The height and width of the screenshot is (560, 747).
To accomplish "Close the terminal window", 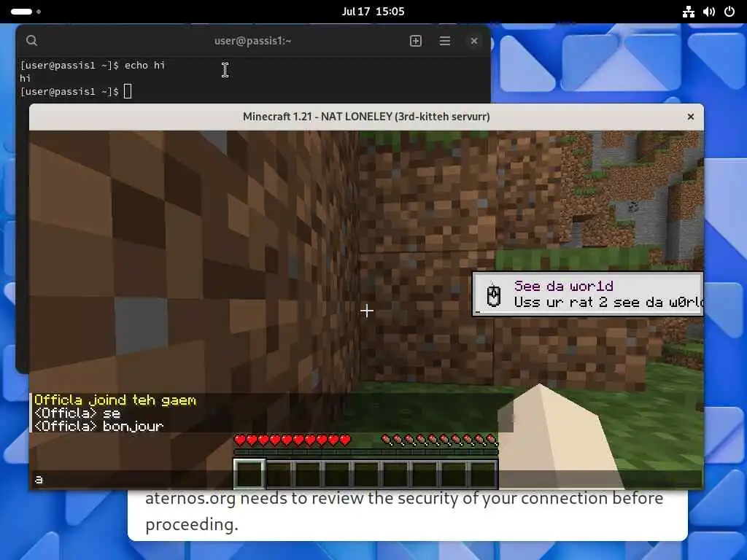I will 474,41.
